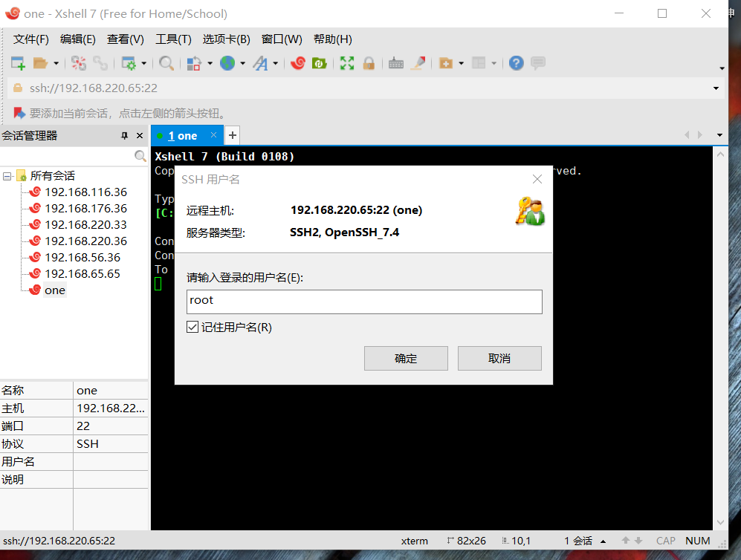Click the red Disconnect toolbar icon
Viewport: 741px width, 560px height.
click(79, 63)
